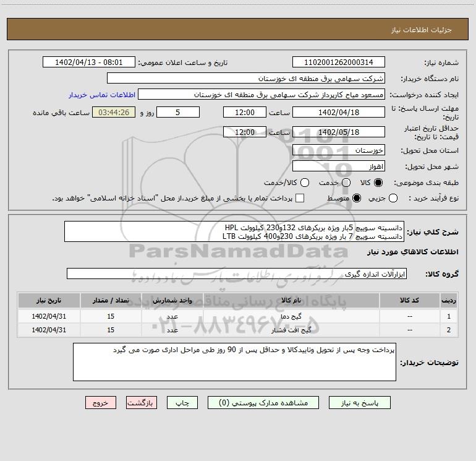
Task: Click the page header 'جزئیات اطلاعات نیاز'
Action: [422, 30]
